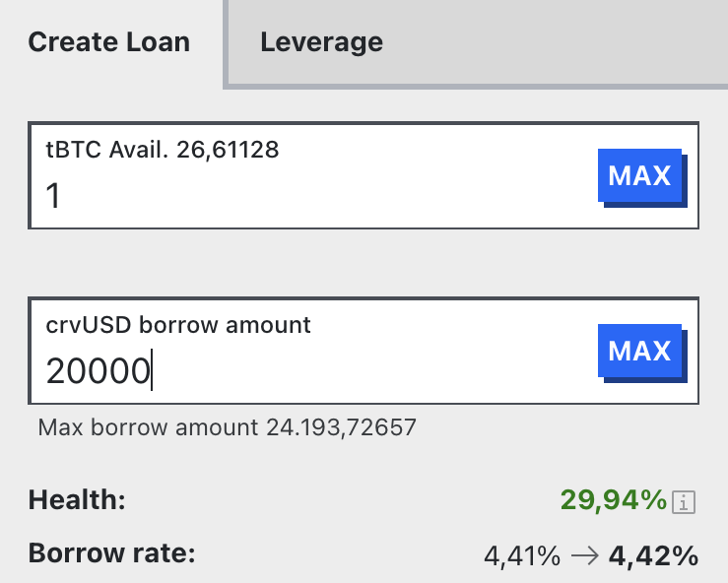Click the current 4,41% borrow rate
728x583 pixels.
(x=521, y=556)
